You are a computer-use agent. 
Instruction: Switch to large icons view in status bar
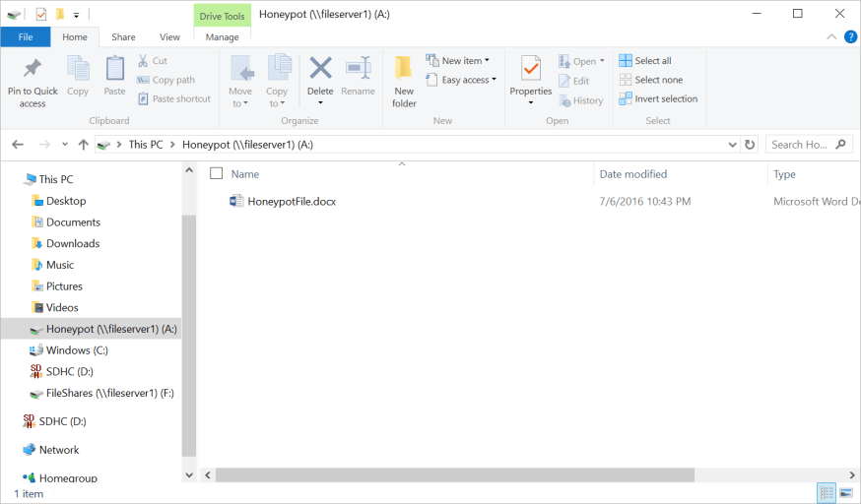tap(846, 492)
